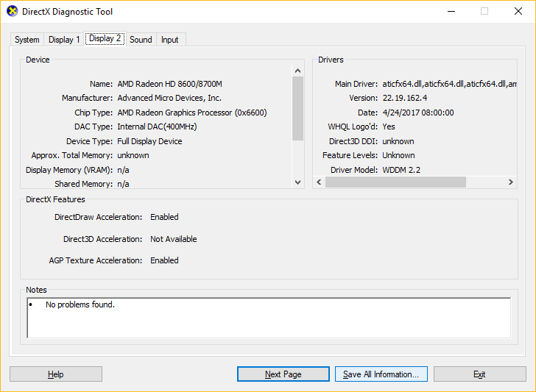
Task: Go to the Sound tab
Action: coord(141,40)
